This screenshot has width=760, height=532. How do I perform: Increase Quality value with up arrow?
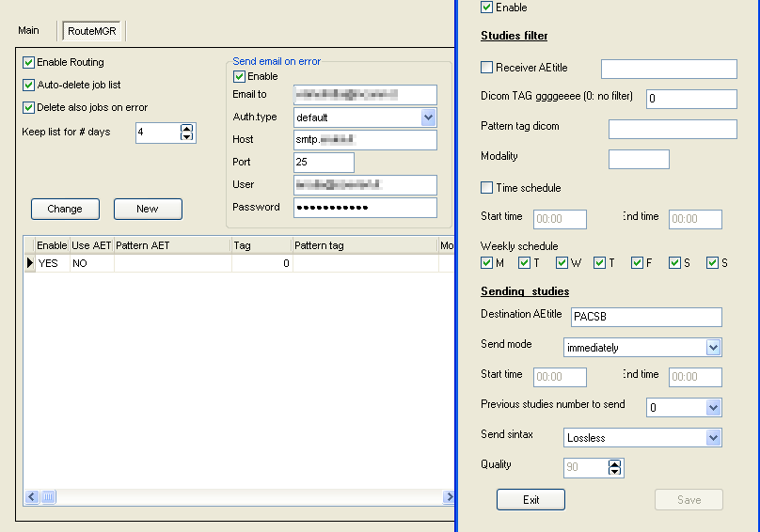[x=614, y=463]
